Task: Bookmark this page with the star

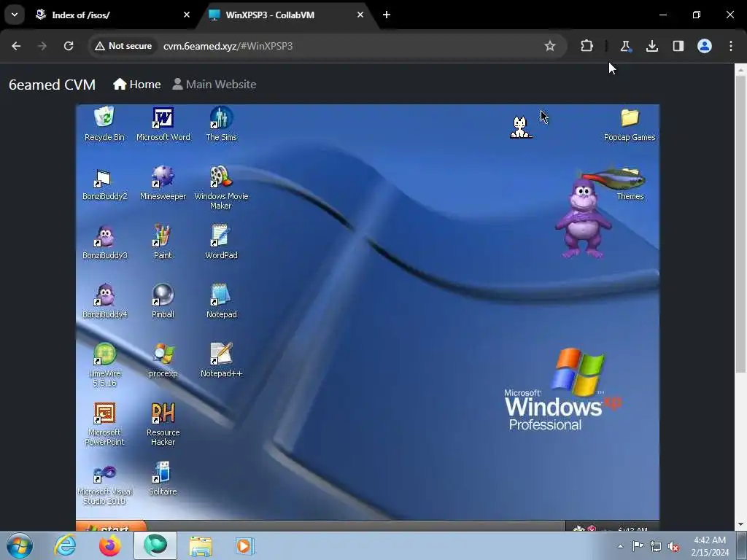Action: [550, 46]
